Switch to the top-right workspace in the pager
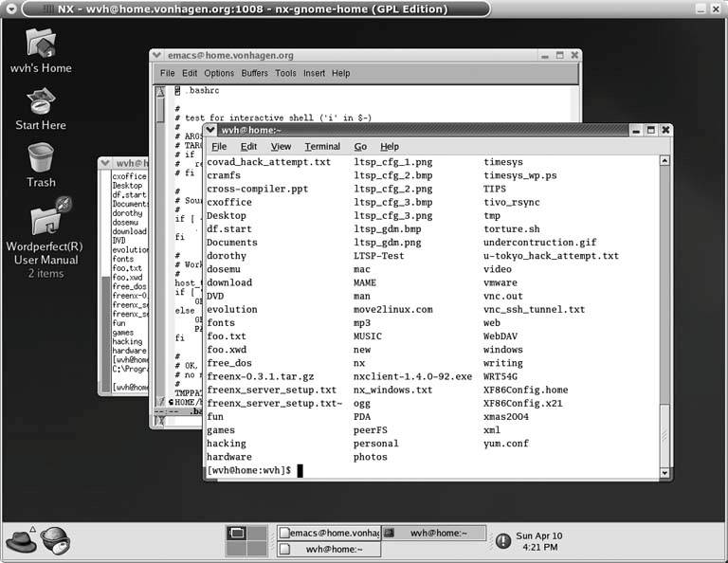The height and width of the screenshot is (563, 728). 258,533
